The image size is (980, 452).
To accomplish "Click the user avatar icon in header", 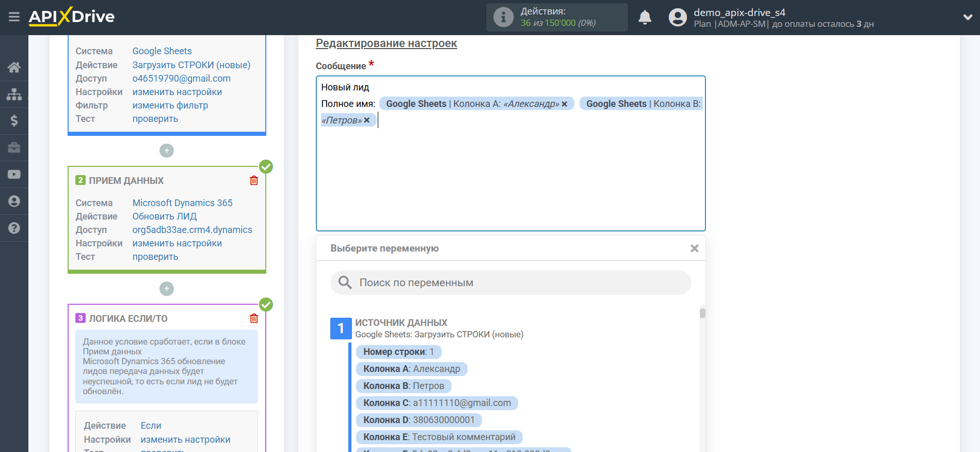I will [x=678, y=18].
